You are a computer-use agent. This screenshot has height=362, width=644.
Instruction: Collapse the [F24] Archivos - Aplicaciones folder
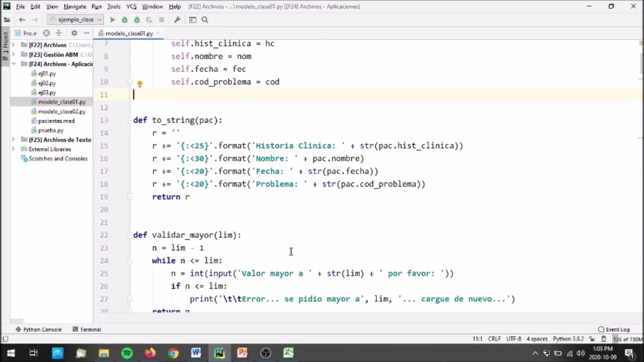[x=14, y=64]
